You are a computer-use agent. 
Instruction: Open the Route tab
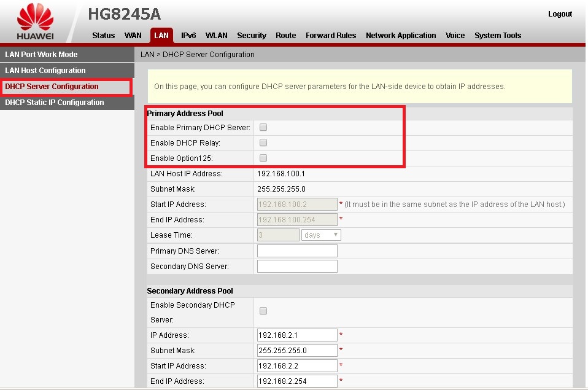(286, 35)
